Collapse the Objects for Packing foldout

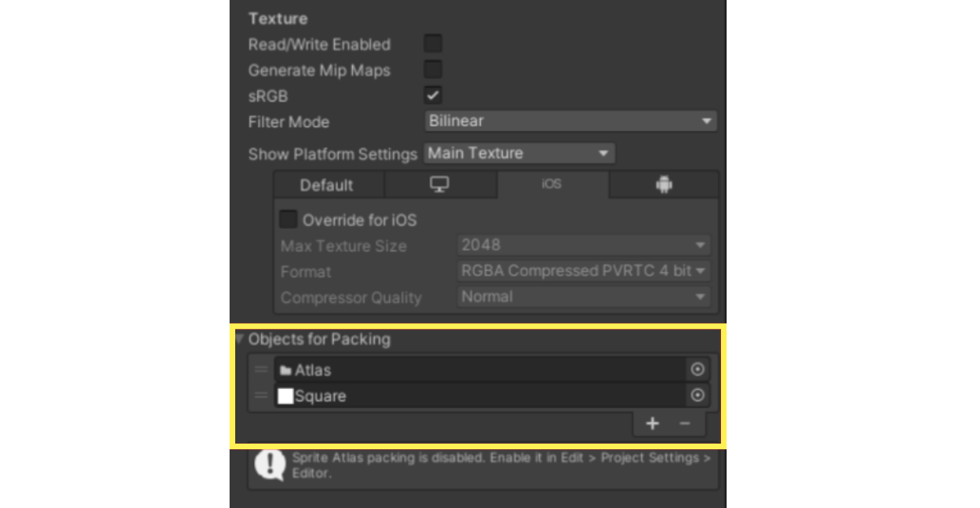point(239,339)
